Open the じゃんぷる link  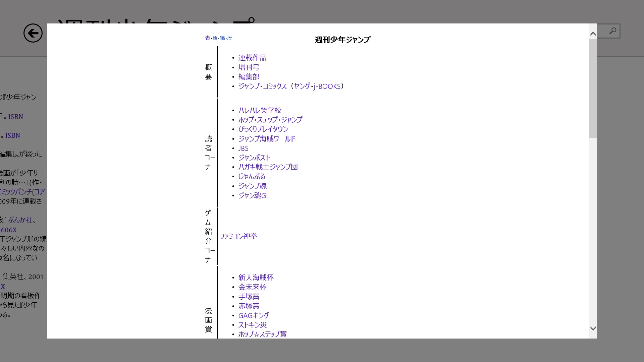[252, 176]
